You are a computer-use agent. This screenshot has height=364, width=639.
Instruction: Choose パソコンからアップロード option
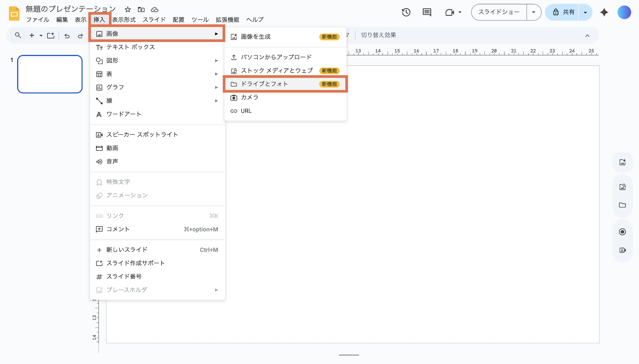pyautogui.click(x=276, y=57)
